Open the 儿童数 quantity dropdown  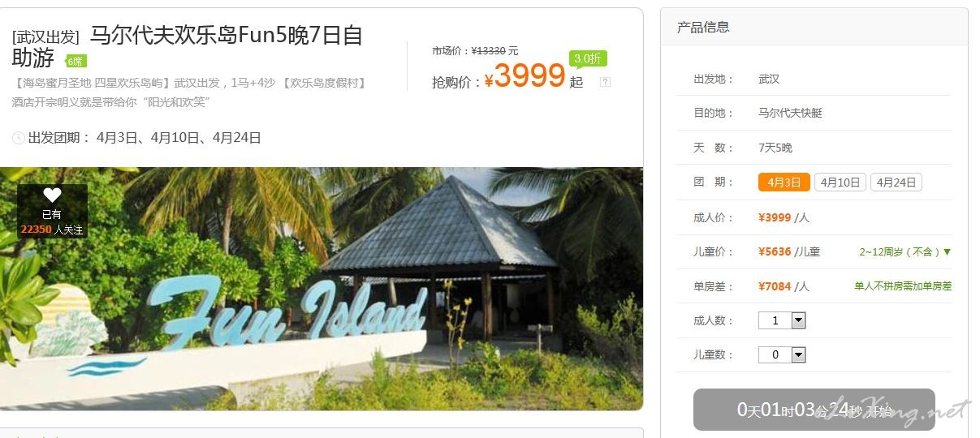[x=782, y=354]
